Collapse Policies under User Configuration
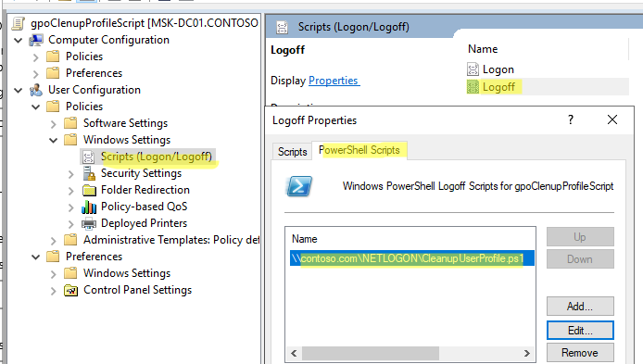Viewport: 643px width, 364px height. [x=36, y=107]
